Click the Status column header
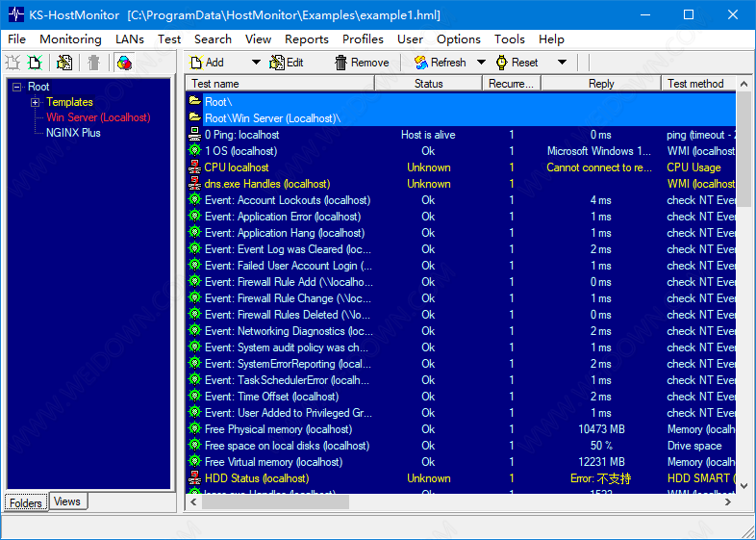The height and width of the screenshot is (540, 756). tap(428, 84)
